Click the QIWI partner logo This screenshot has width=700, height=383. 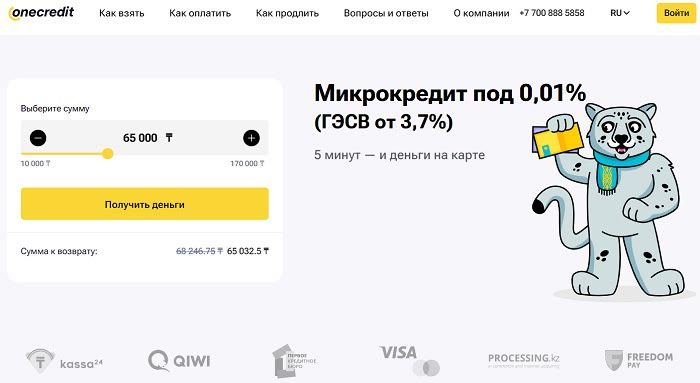(x=179, y=361)
